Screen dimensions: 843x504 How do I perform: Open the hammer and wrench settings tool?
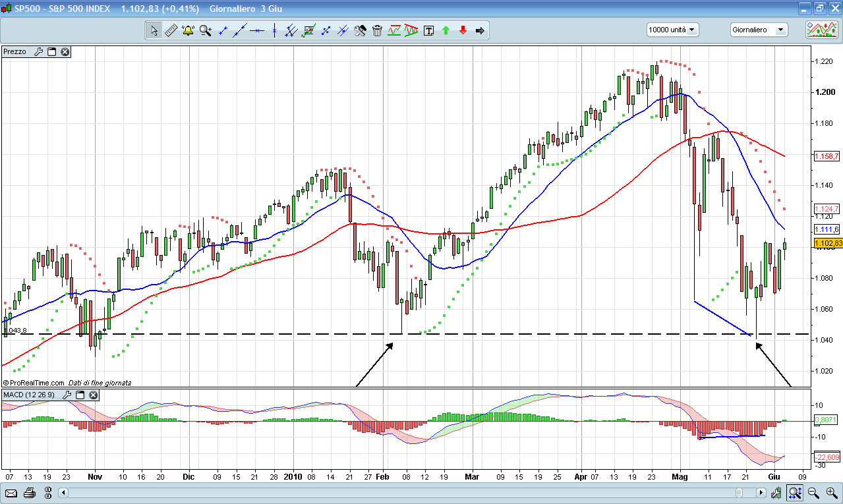point(360,30)
